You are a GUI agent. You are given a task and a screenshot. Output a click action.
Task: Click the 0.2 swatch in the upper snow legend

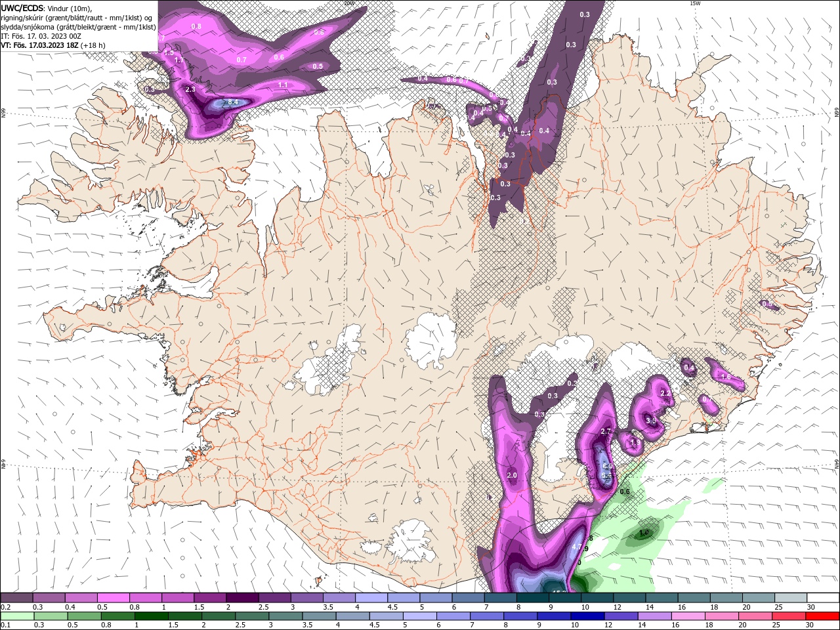coord(16,598)
